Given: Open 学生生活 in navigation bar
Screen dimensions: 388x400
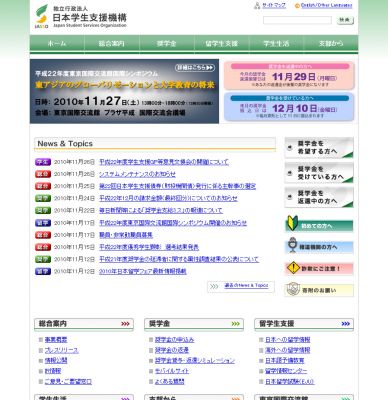Looking at the screenshot, I should pos(276,43).
